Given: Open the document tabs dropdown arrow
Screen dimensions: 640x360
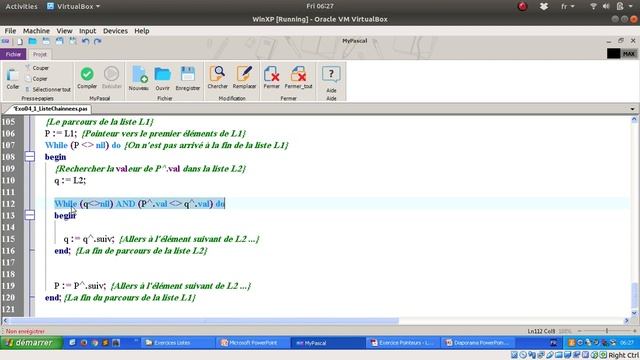Looking at the screenshot, I should point(633,109).
